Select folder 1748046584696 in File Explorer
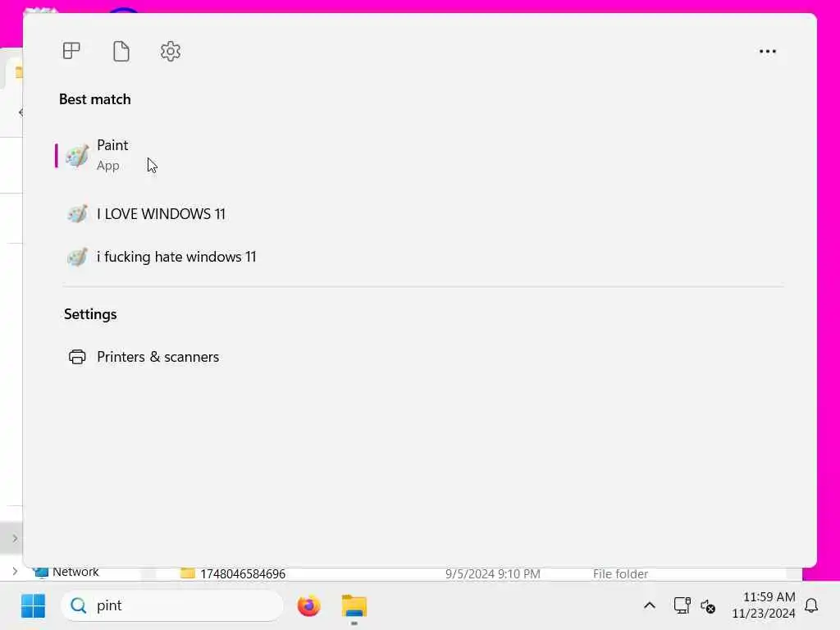This screenshot has height=630, width=840. [x=243, y=573]
